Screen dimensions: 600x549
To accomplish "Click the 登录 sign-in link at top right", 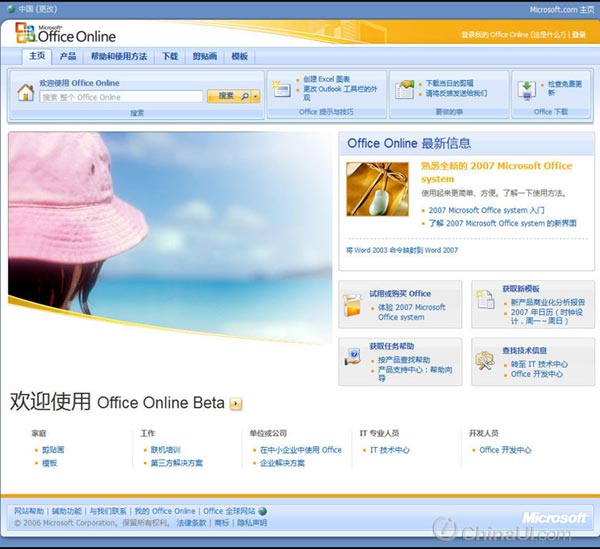I will (579, 35).
